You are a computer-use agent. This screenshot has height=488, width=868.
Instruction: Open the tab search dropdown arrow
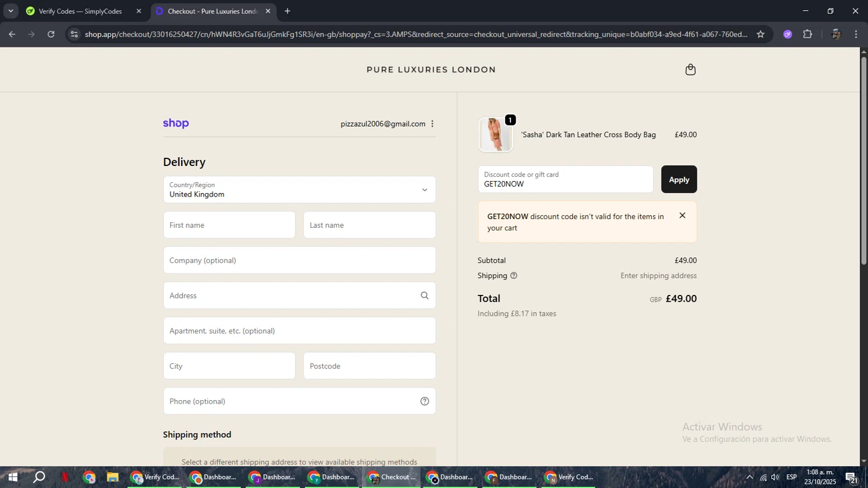pos(10,11)
